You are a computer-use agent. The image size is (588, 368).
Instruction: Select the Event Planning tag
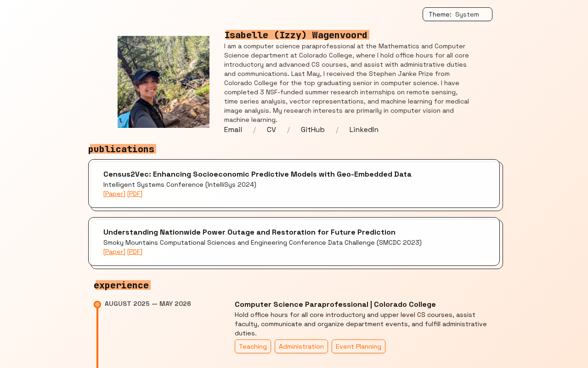tap(358, 346)
